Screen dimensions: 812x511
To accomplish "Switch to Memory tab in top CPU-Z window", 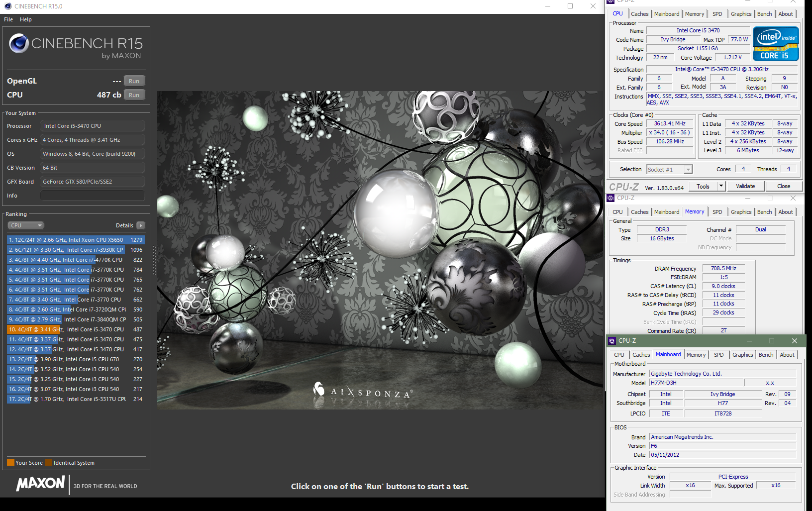I will (695, 14).
